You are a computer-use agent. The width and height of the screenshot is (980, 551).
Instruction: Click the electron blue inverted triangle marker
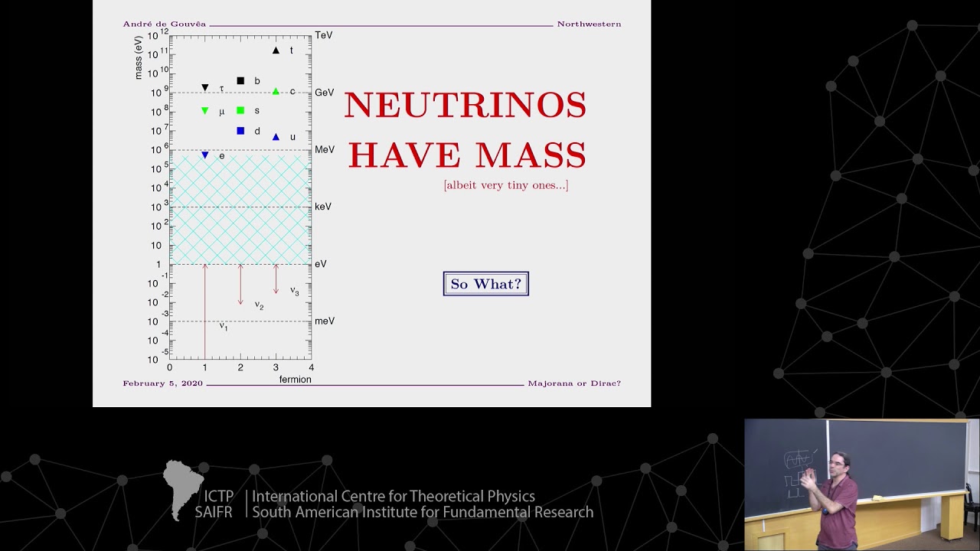pyautogui.click(x=204, y=155)
